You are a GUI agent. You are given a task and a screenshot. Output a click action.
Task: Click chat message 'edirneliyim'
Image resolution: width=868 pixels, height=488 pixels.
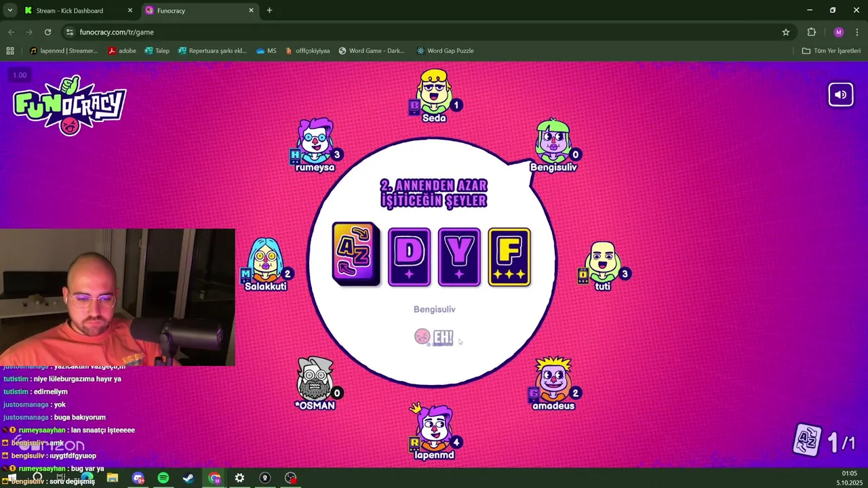click(50, 392)
